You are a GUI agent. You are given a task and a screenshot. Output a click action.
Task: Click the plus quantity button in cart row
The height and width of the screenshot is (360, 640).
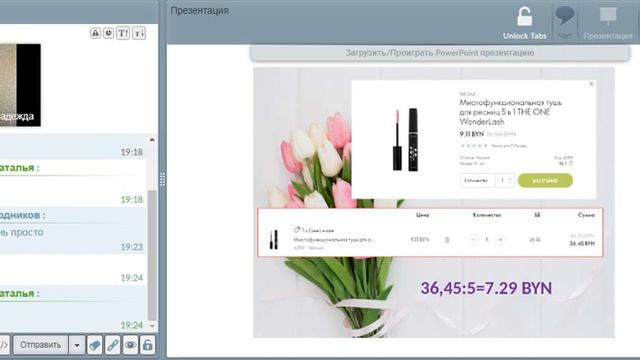click(500, 240)
